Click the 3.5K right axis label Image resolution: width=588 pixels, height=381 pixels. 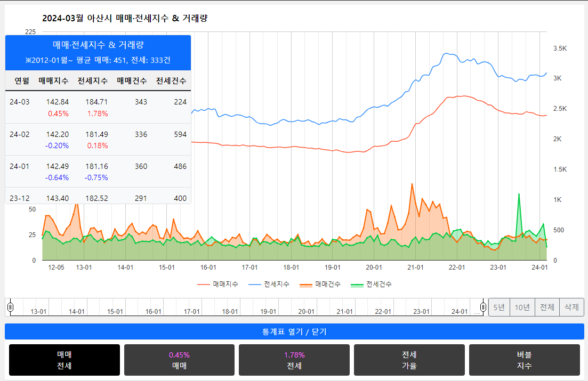pyautogui.click(x=560, y=48)
